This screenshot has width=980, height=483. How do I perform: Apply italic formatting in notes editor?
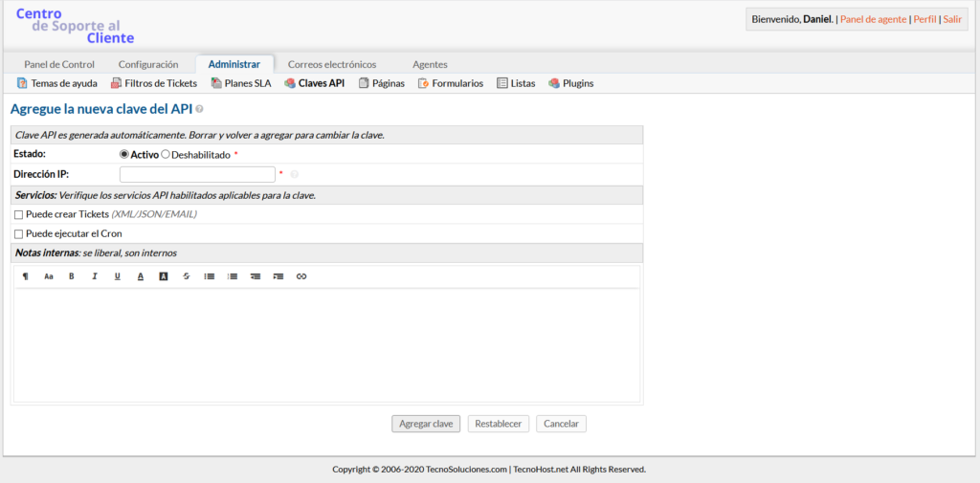95,276
